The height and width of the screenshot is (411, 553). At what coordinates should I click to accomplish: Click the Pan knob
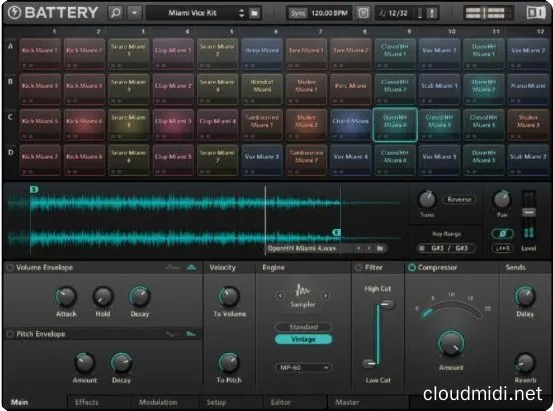click(x=502, y=200)
